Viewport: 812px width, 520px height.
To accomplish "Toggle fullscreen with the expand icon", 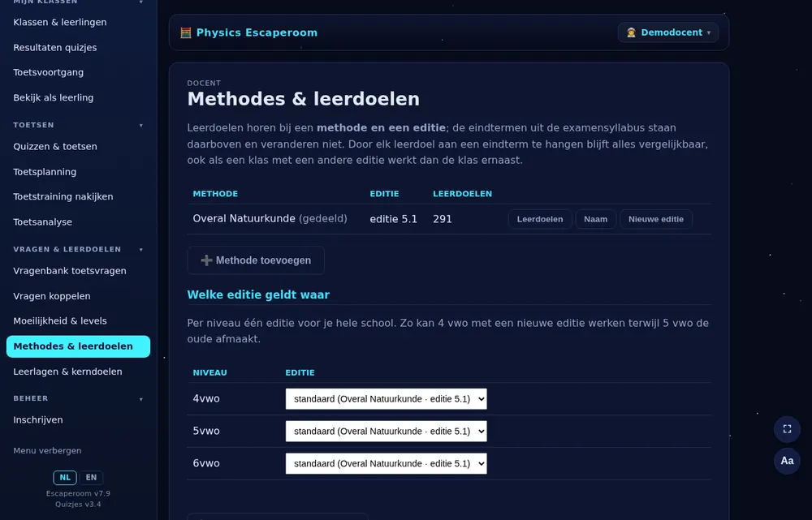I will point(787,429).
